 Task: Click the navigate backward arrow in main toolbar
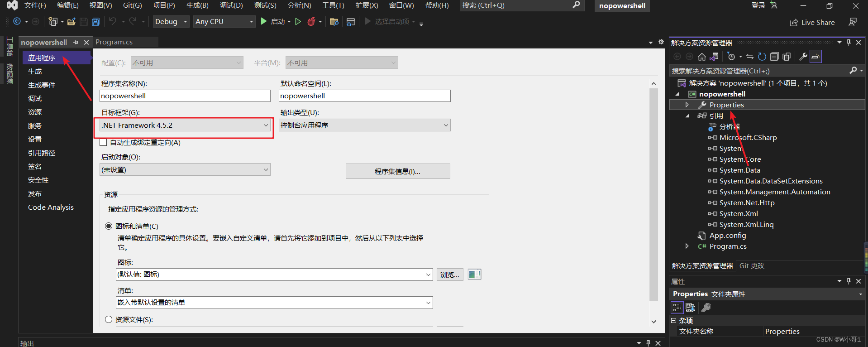tap(17, 21)
